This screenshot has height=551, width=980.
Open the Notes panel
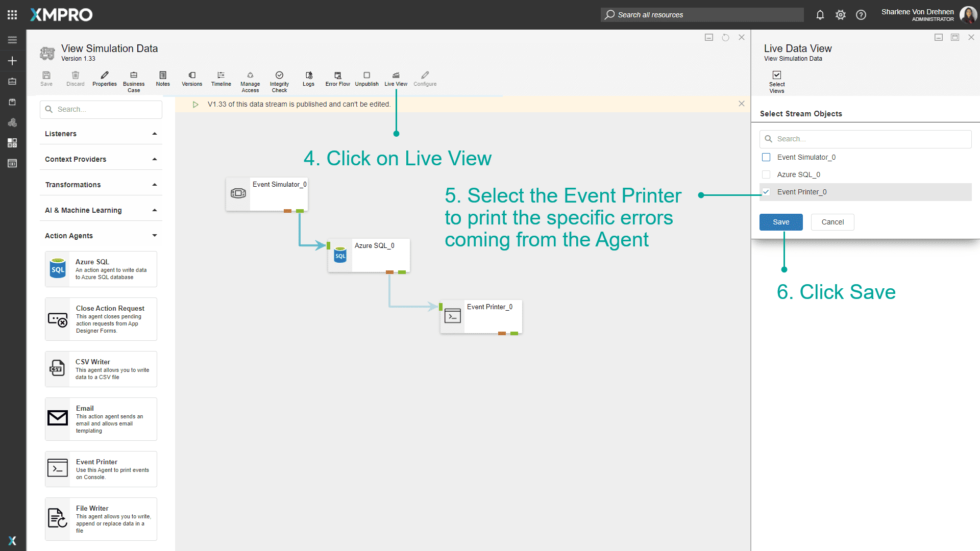click(163, 79)
